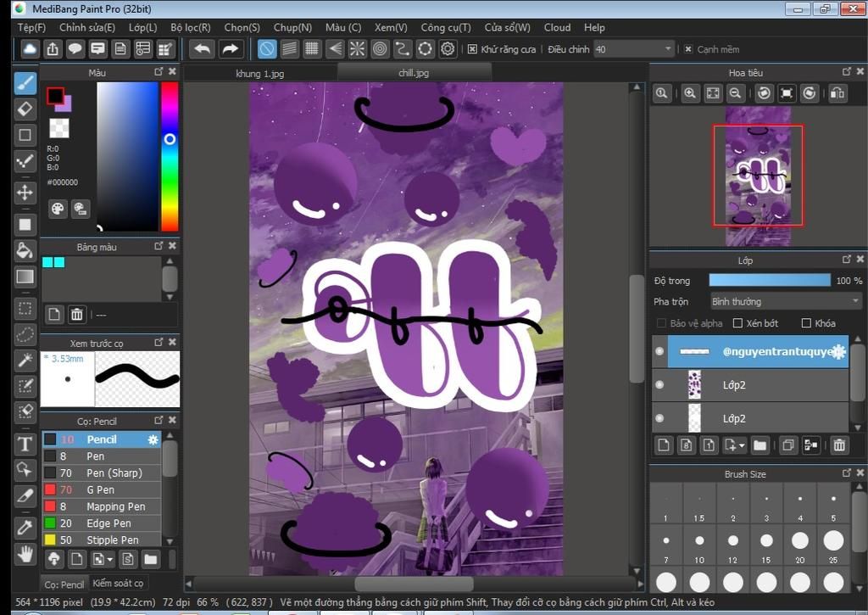Open the add-layer dropdown arrow in the Lớp panel
This screenshot has height=615, width=868.
[742, 444]
